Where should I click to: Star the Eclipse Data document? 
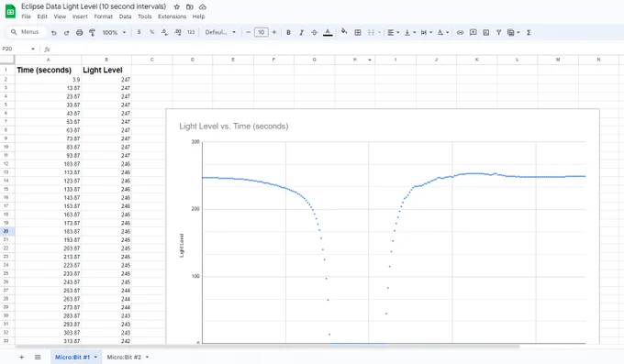coord(177,6)
